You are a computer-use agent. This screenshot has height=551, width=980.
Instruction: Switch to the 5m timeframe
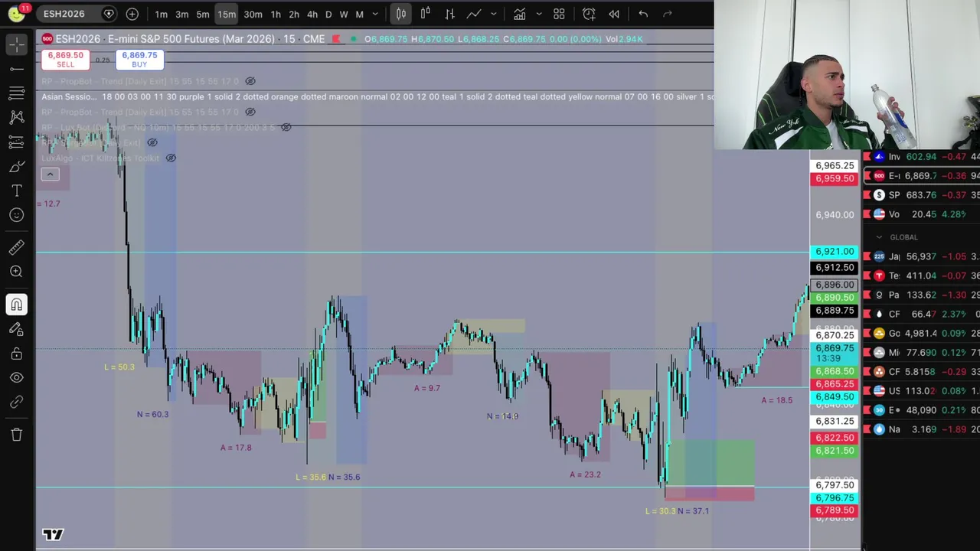[202, 14]
